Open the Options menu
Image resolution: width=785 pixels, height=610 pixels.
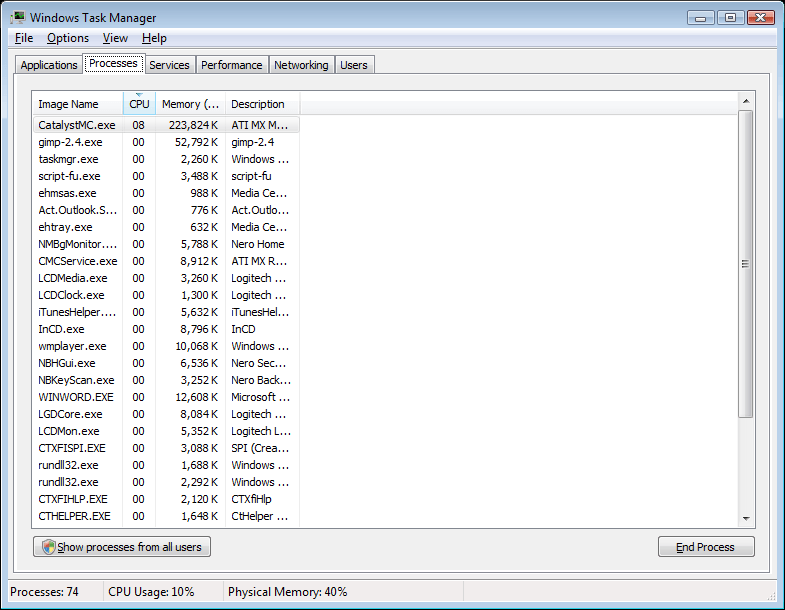(x=68, y=38)
